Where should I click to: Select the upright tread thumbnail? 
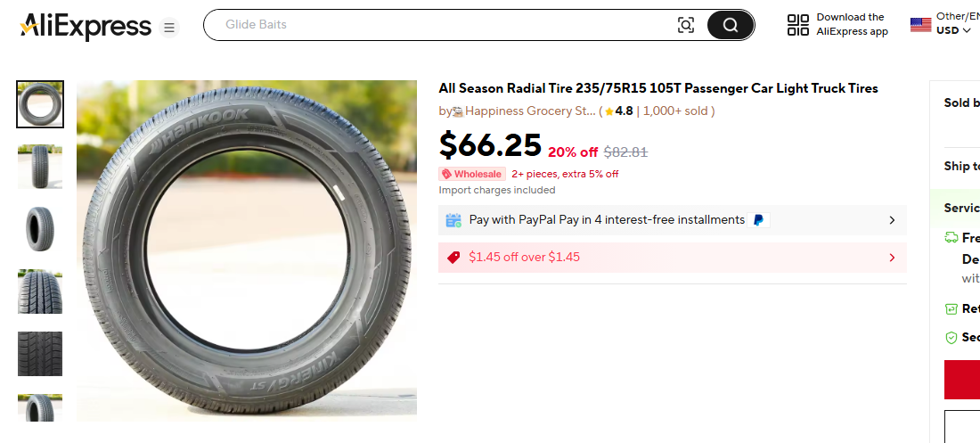[40, 167]
